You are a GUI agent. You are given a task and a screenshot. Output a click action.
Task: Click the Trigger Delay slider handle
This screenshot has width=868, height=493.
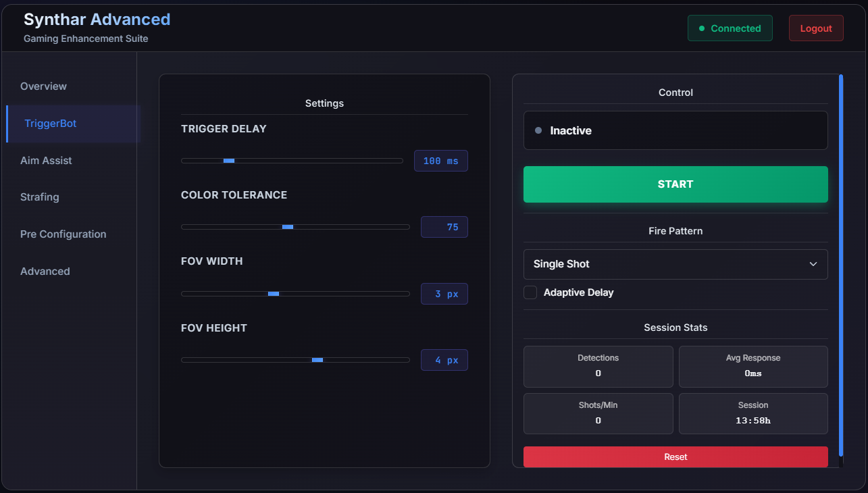pos(228,161)
